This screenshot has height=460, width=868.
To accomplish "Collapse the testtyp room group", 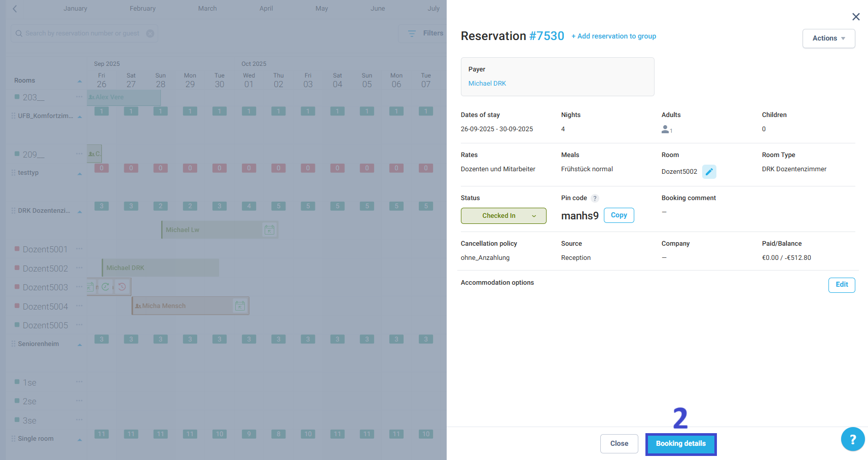I will [79, 173].
